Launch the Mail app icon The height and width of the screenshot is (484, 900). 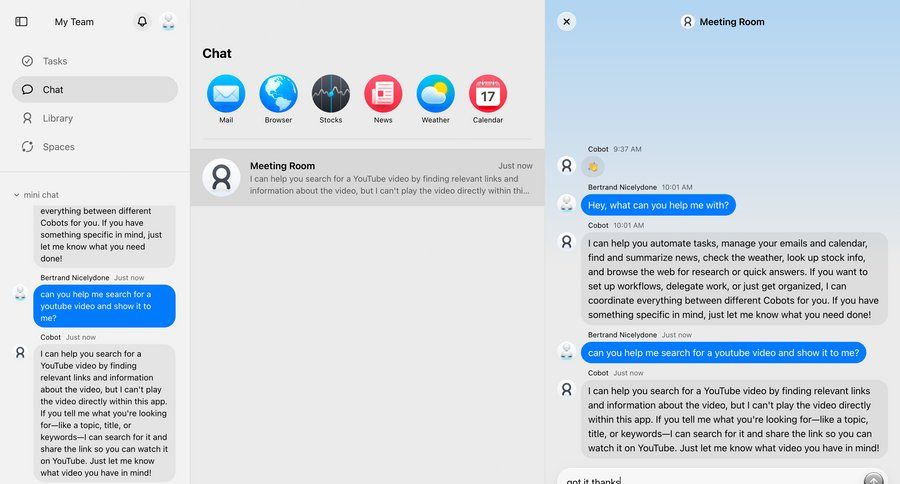pos(226,94)
